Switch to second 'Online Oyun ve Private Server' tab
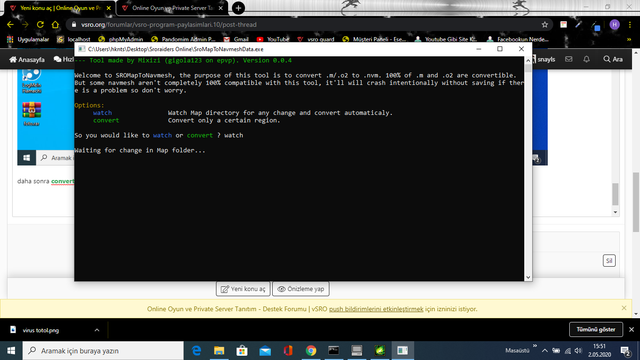640x360 pixels. tap(172, 8)
